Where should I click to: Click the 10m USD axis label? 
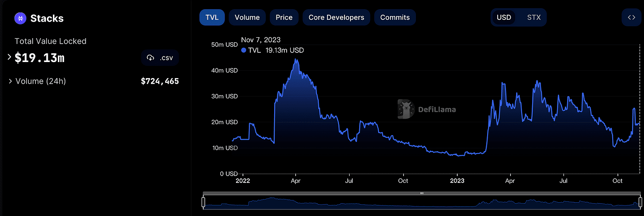pos(224,148)
